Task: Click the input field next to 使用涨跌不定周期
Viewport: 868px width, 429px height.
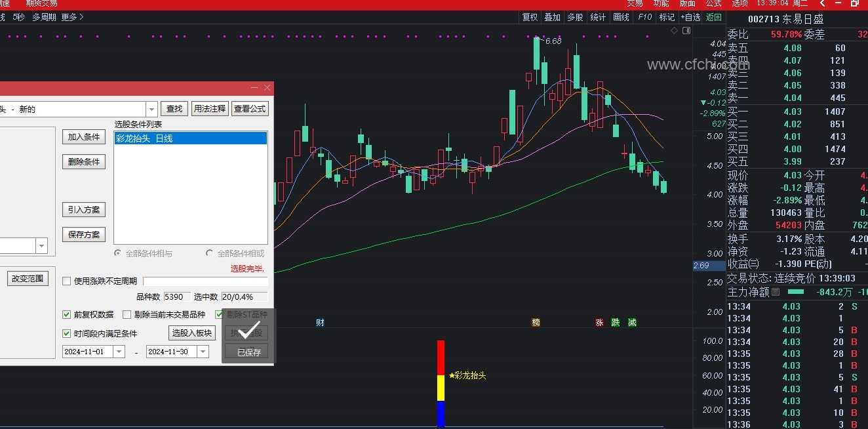Action: coord(205,281)
